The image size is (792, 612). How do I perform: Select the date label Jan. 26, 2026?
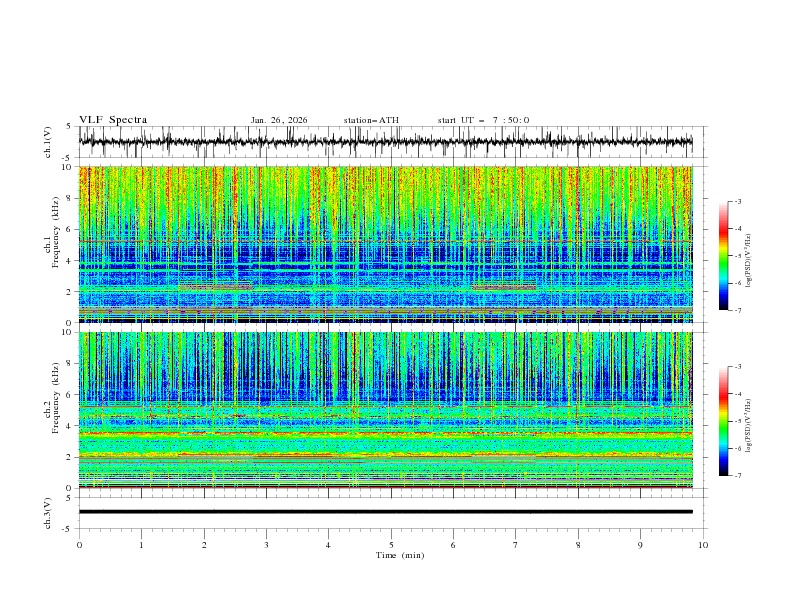pos(279,120)
